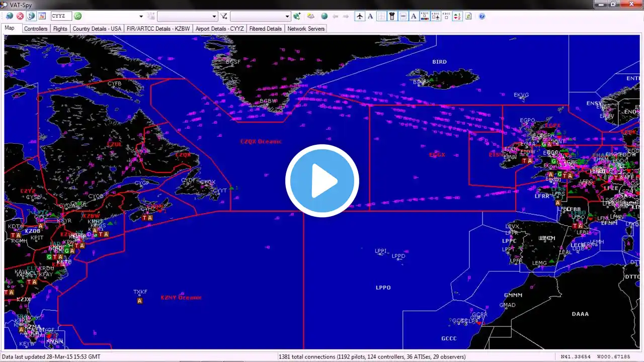
Task: Click the N41.33654 W000.67185 coordinate readout
Action: pos(595,357)
